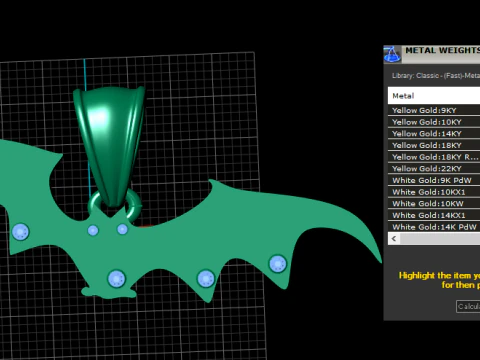480x360 pixels.
Task: Select the bottom center wing gemstone
Action: tap(206, 279)
